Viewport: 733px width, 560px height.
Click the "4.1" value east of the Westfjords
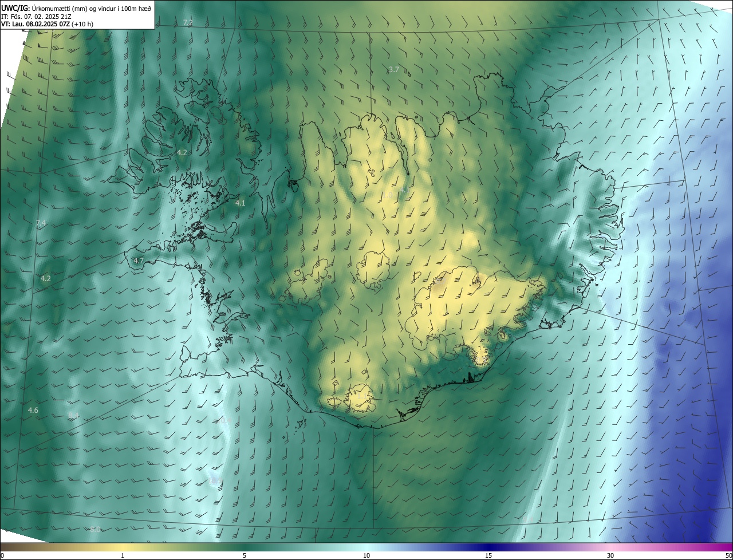click(x=241, y=203)
